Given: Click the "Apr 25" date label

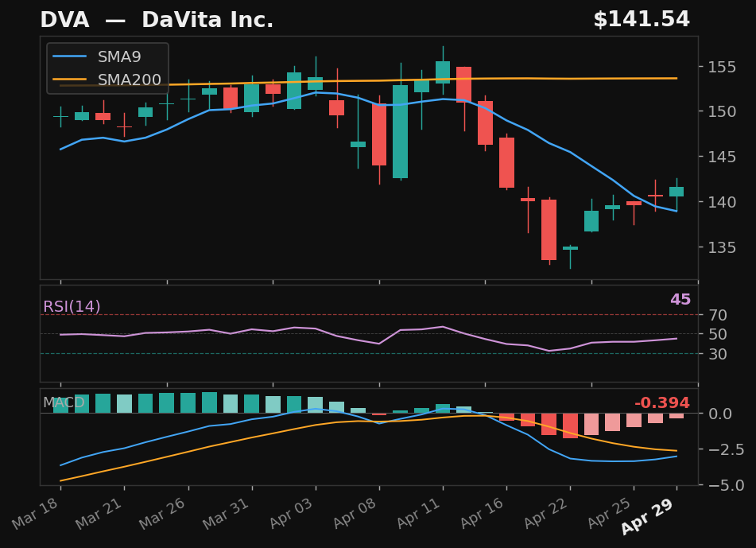Looking at the screenshot, I should click(x=610, y=513).
